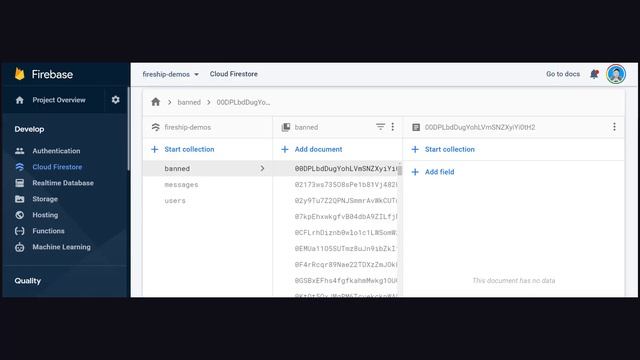Expand banned collection chevron arrow
The image size is (640, 360).
[x=262, y=168]
